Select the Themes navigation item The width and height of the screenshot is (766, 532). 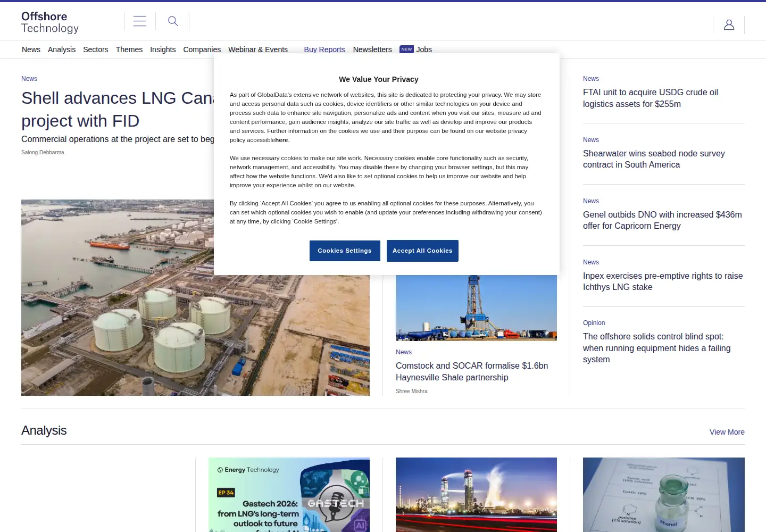(x=129, y=49)
